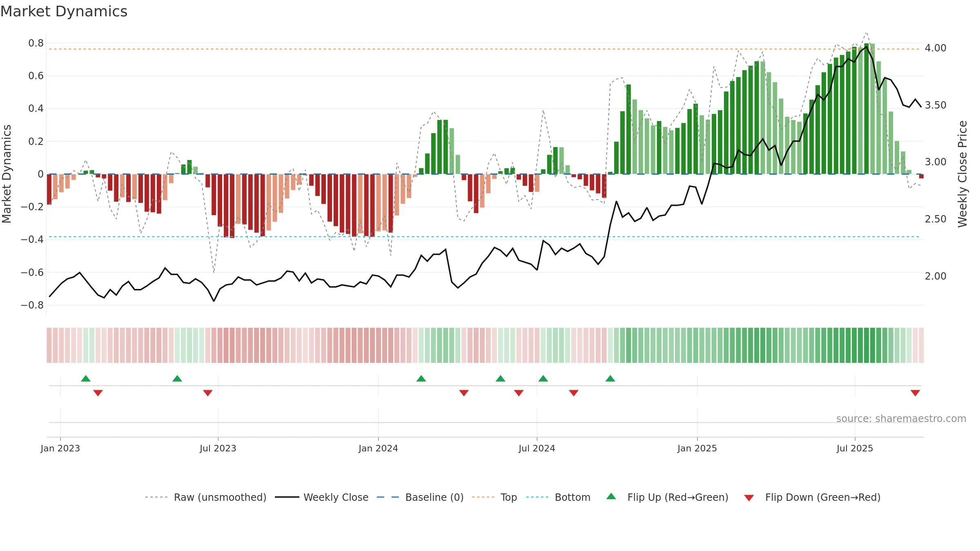The image size is (980, 551).
Task: Click the green flip-up triangle just after Jul 2024
Action: click(x=543, y=379)
